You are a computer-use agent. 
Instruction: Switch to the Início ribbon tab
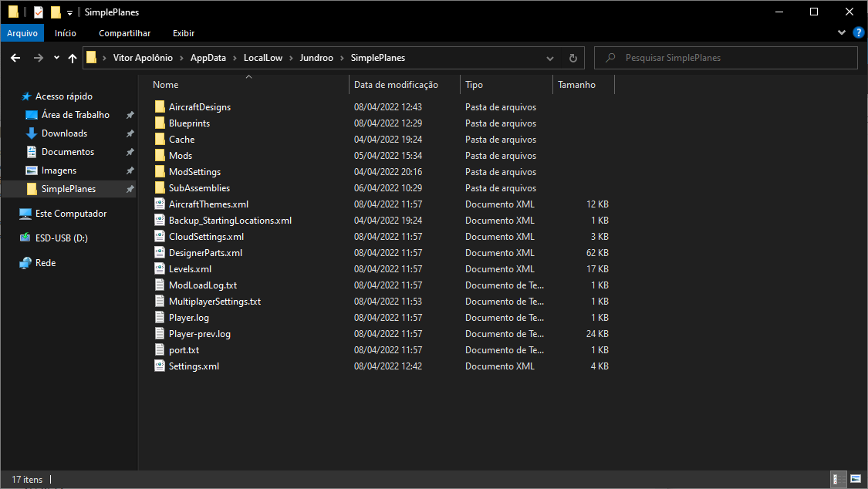(66, 33)
